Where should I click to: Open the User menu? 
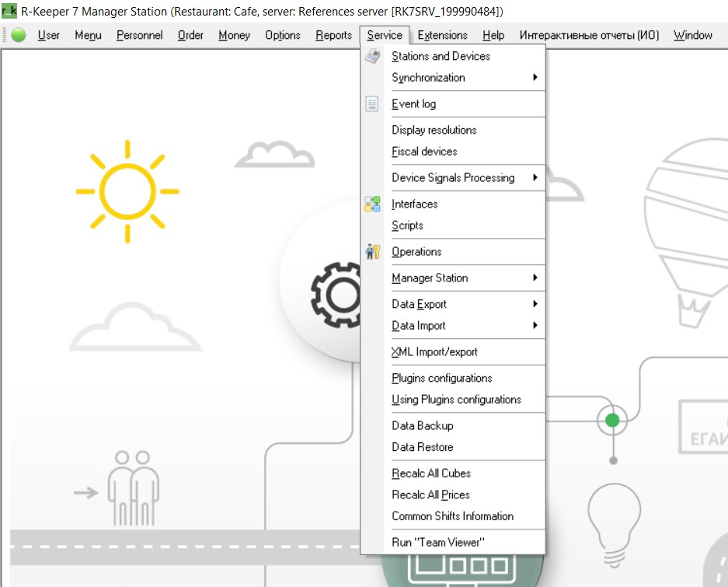pyautogui.click(x=49, y=35)
